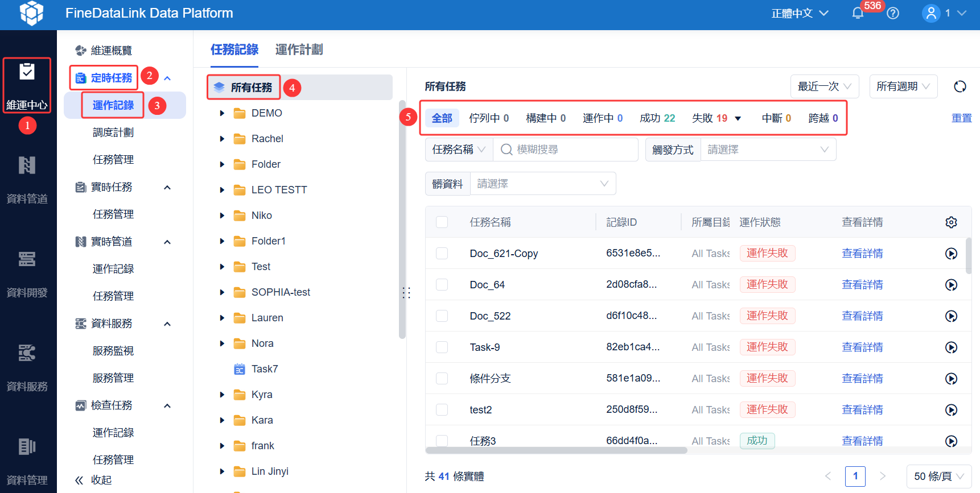The image size is (980, 493).
Task: Open the 最近一次 dropdown
Action: [x=825, y=86]
